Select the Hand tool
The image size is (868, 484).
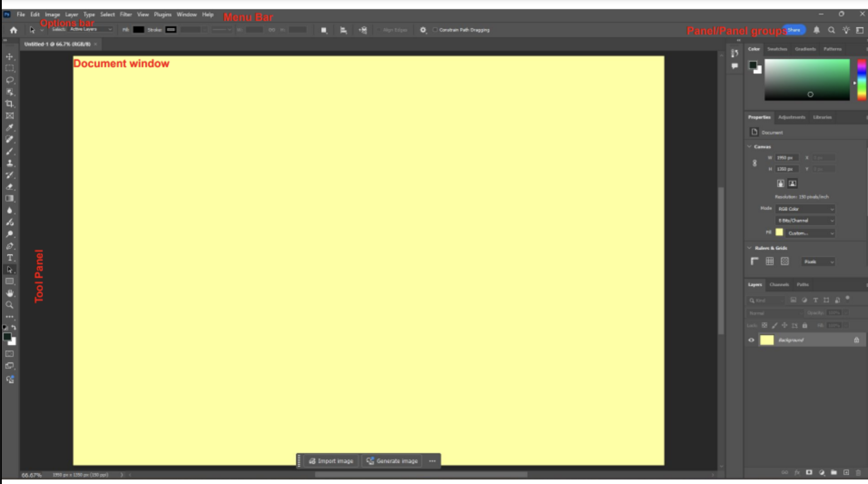click(10, 293)
